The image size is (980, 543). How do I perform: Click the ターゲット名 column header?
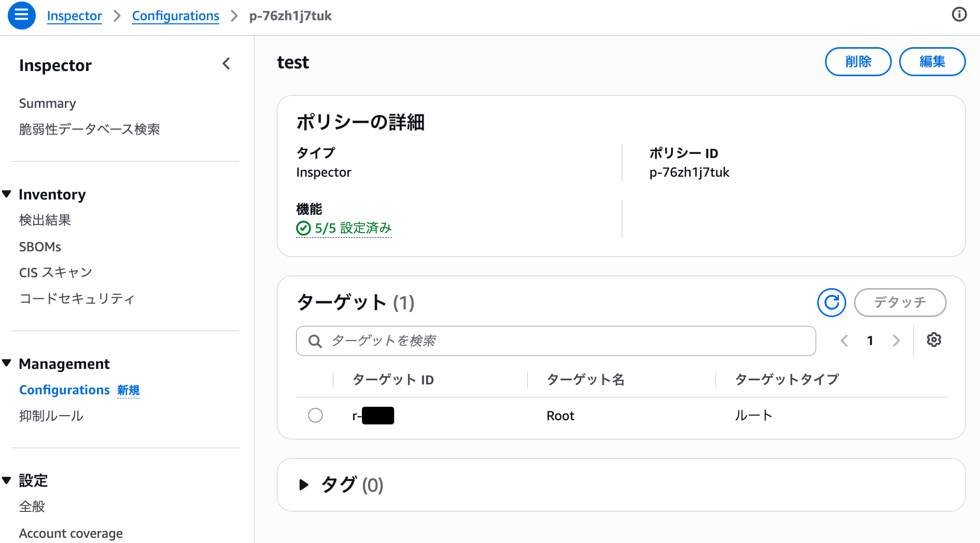click(585, 380)
